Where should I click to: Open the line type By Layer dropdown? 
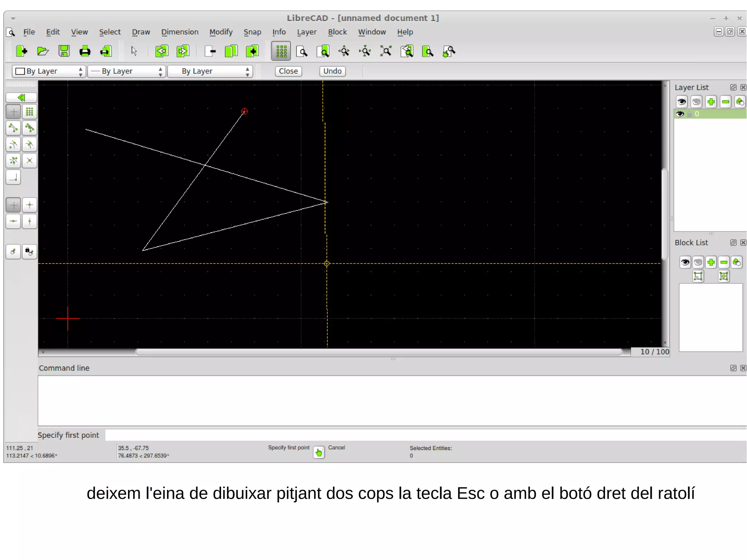[x=210, y=71]
